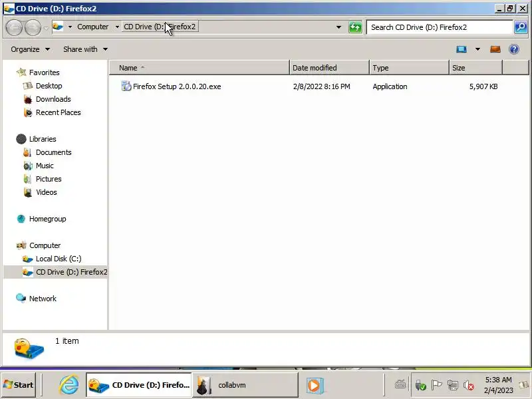
Task: Click the Libraries icon
Action: [21, 139]
